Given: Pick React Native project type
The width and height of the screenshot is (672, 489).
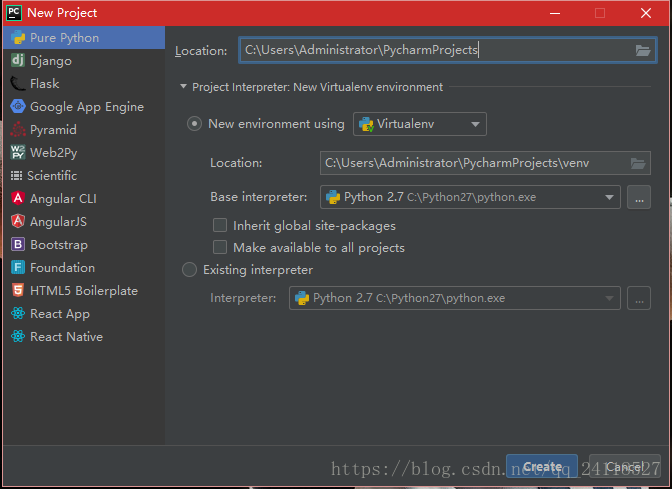Looking at the screenshot, I should (84, 336).
